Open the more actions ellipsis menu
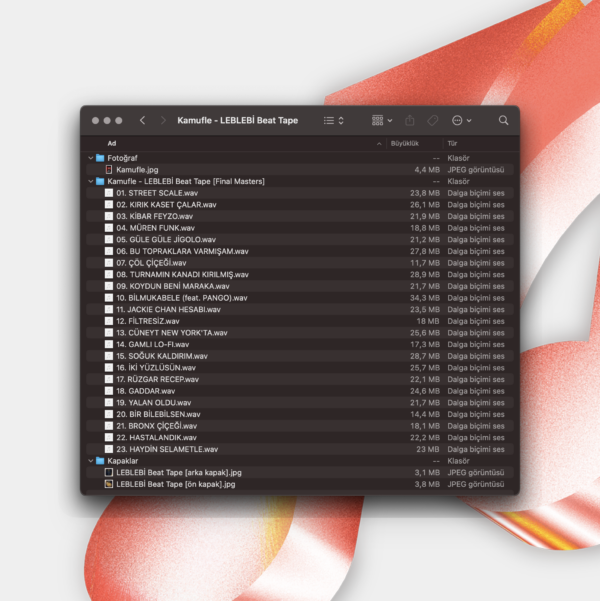The image size is (600, 601). pyautogui.click(x=461, y=120)
